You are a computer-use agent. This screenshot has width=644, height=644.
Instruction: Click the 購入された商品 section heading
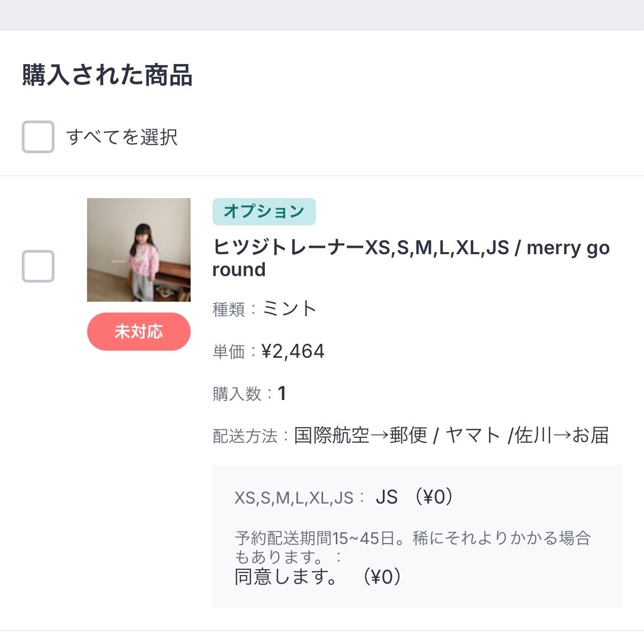(x=107, y=75)
